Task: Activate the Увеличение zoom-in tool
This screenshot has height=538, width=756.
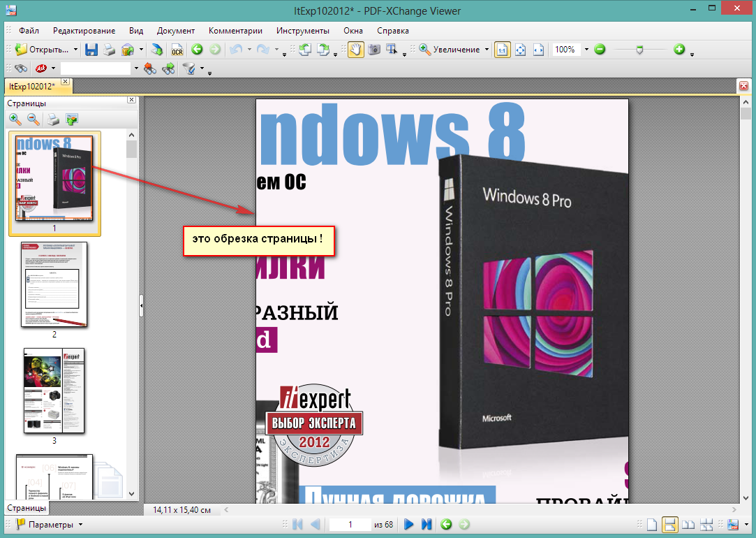Action: [x=450, y=49]
